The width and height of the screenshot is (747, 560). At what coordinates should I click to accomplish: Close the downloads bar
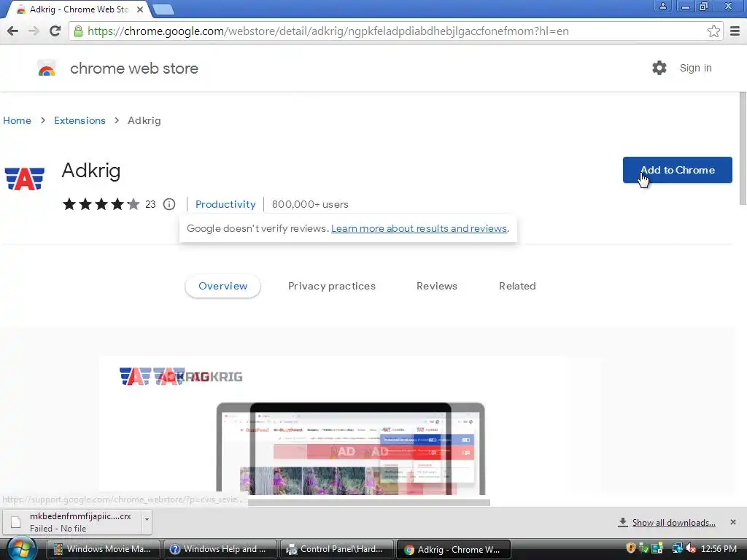coord(733,522)
